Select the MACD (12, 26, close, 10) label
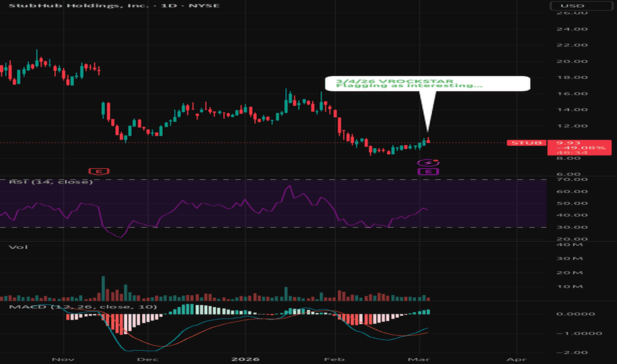617x364 pixels. [83, 307]
